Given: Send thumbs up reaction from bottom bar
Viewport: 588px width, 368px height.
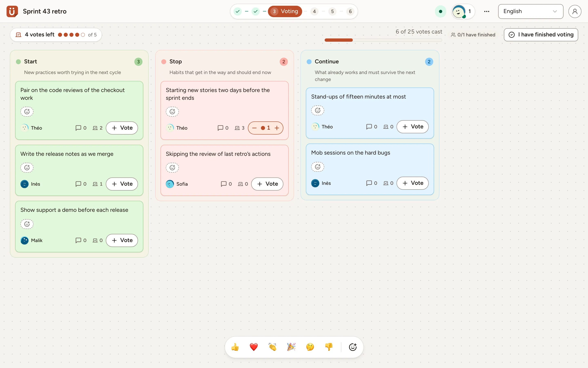Looking at the screenshot, I should (x=235, y=347).
